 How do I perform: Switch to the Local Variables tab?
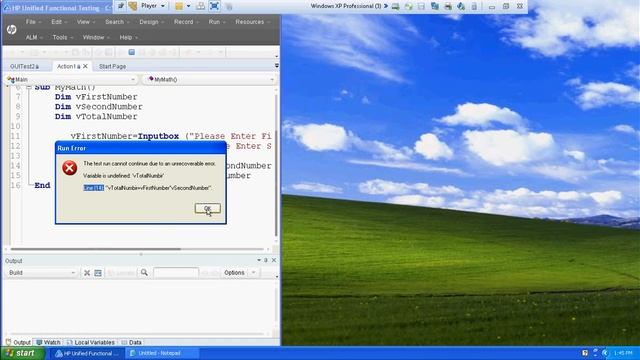coord(90,342)
